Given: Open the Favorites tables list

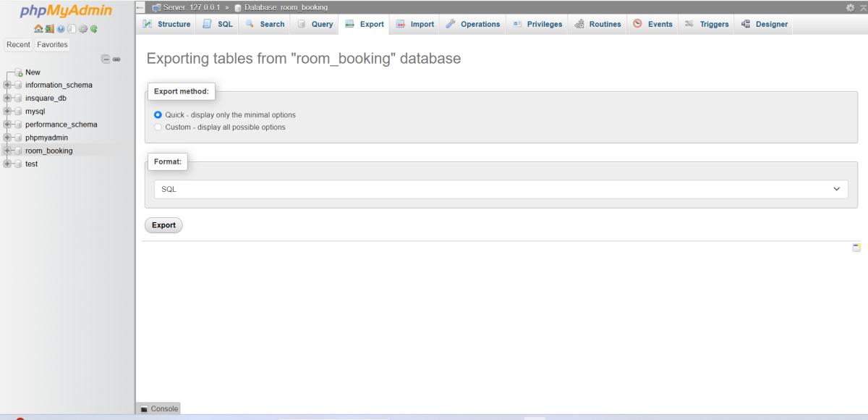Looking at the screenshot, I should pyautogui.click(x=53, y=45).
